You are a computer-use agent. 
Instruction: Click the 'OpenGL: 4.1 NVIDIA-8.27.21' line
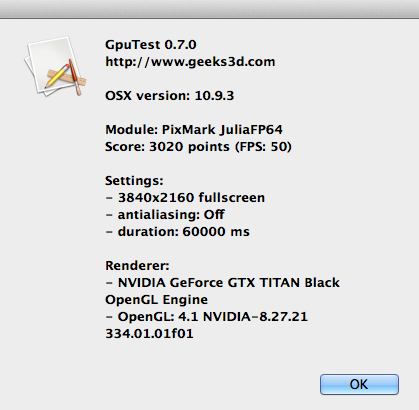207,317
